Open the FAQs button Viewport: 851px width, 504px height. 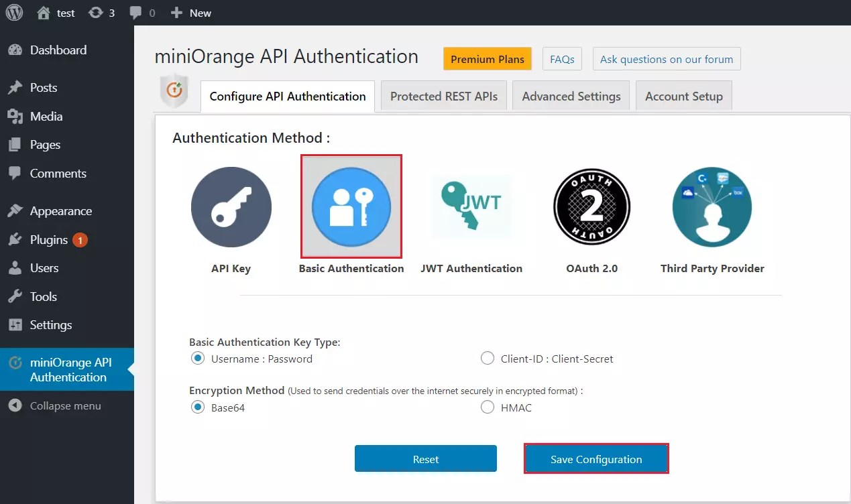point(562,59)
